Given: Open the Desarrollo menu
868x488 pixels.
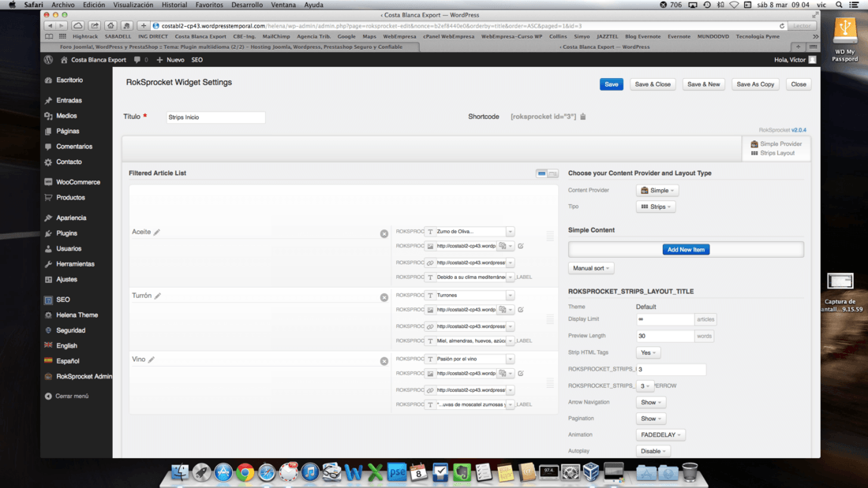Looking at the screenshot, I should [247, 5].
